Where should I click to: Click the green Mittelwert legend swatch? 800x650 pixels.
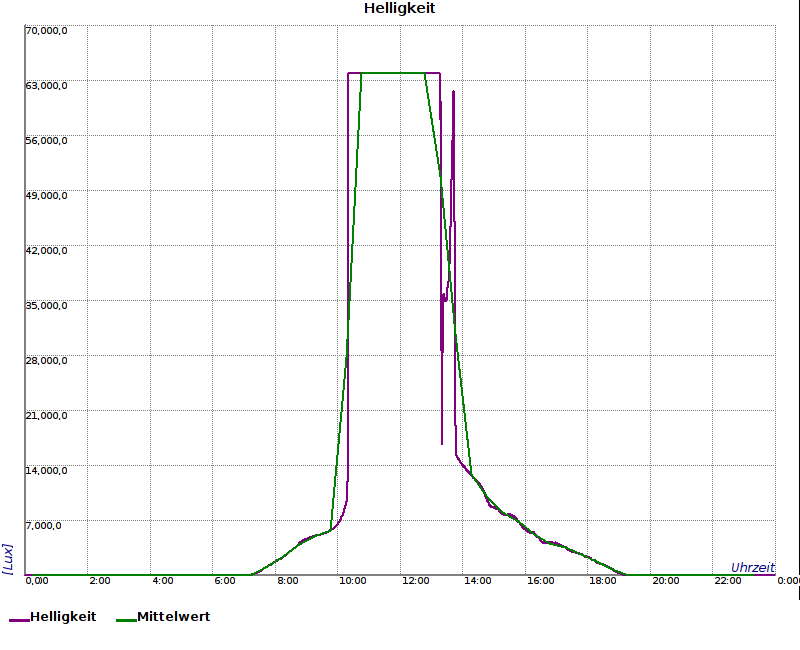click(127, 620)
